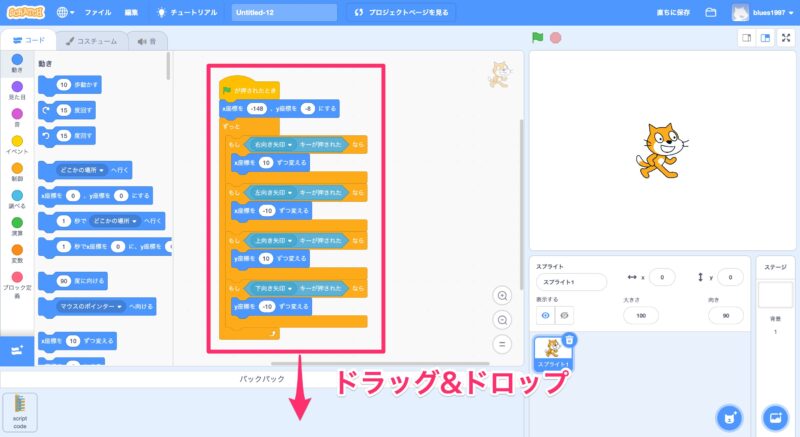
Task: Reset workspace zoom with equals icon
Action: pos(503,344)
